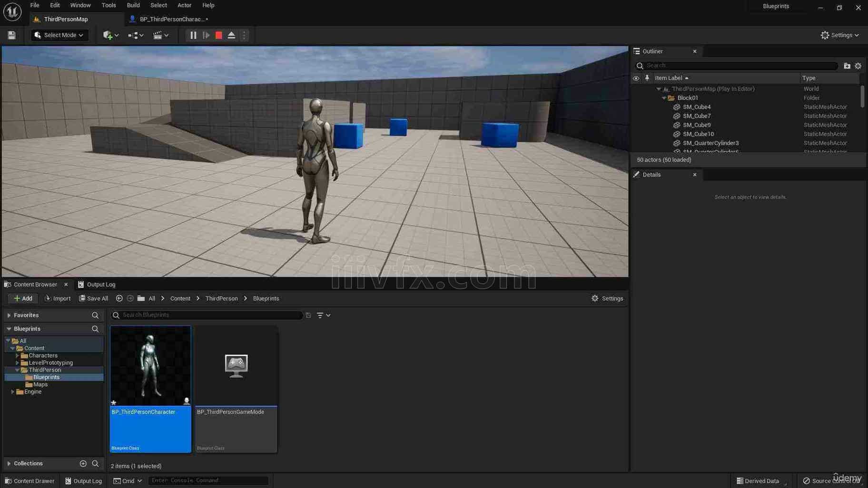Switch to the Output Log tab beside Content Browser
The height and width of the screenshot is (488, 868).
pyautogui.click(x=97, y=284)
